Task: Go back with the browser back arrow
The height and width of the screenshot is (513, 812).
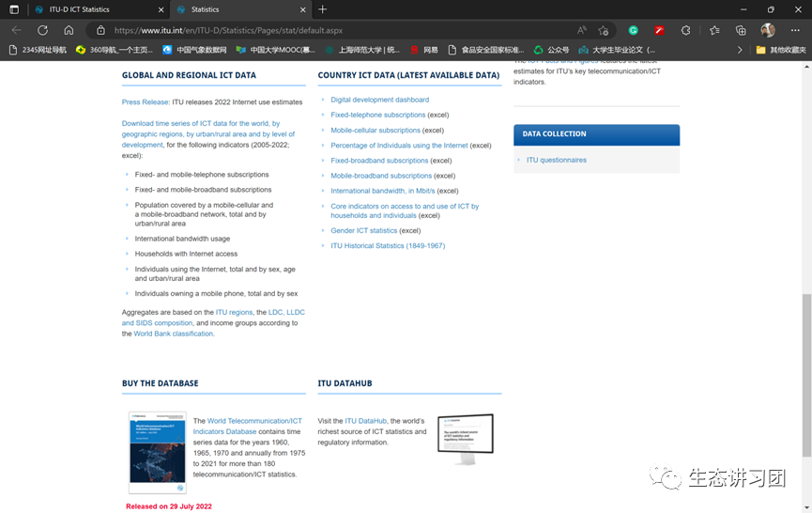Action: coord(17,30)
